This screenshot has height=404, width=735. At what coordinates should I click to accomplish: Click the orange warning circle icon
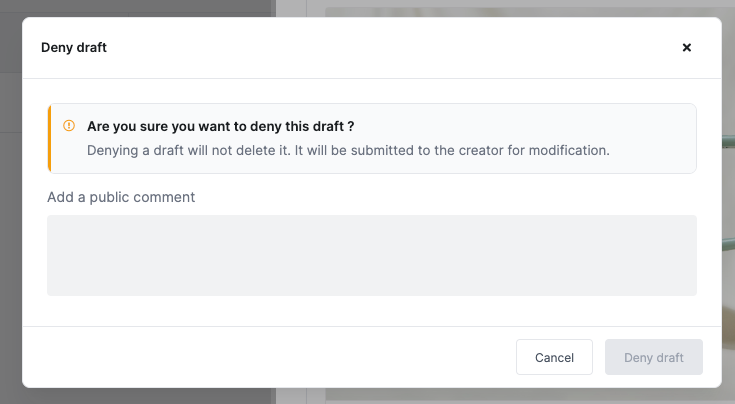coord(69,126)
